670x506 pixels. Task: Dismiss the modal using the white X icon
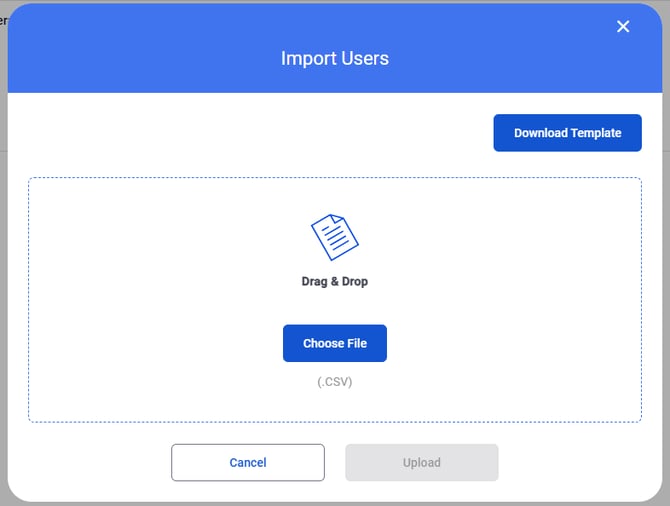coord(623,27)
